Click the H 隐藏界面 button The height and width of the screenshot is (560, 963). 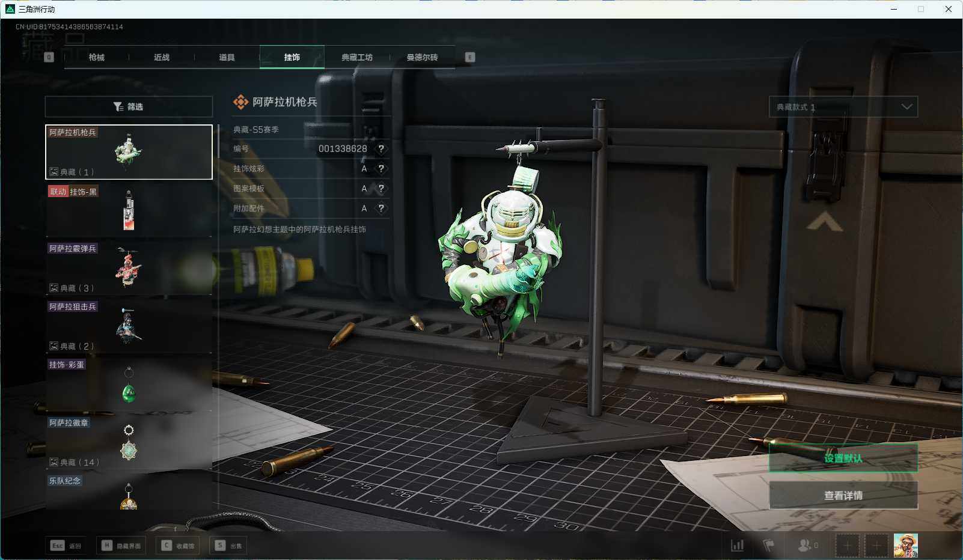click(x=121, y=546)
